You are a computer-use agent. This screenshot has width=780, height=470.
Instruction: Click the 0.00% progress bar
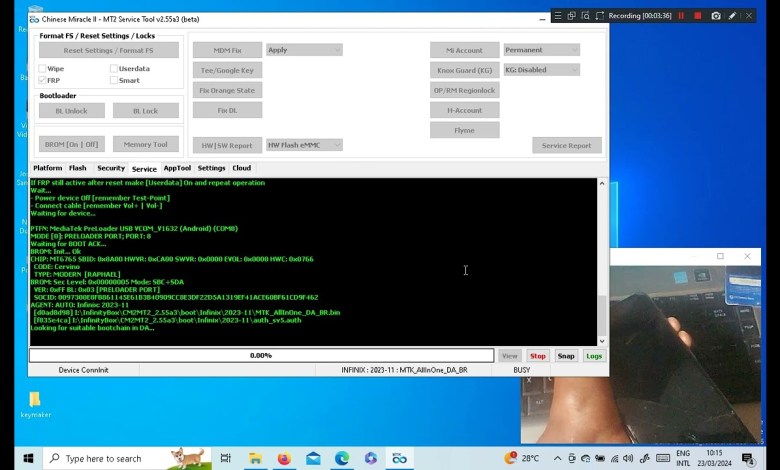(261, 356)
